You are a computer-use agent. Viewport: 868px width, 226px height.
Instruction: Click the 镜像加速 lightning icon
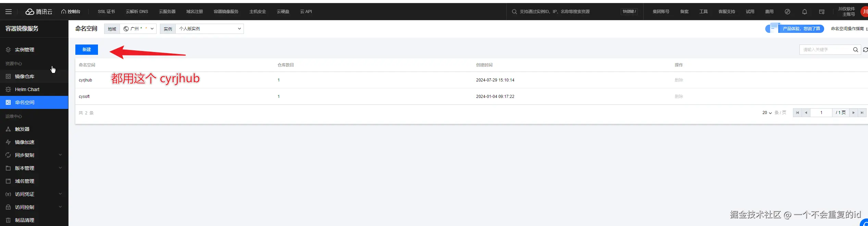(8, 142)
